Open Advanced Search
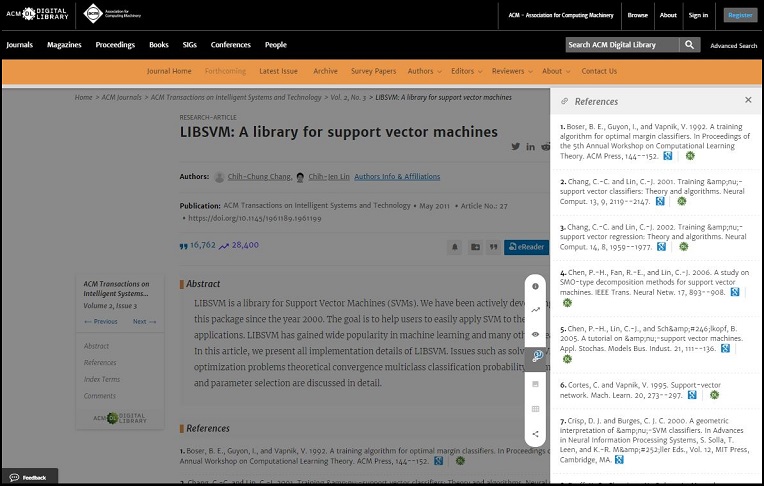Image resolution: width=764 pixels, height=486 pixels. click(733, 46)
